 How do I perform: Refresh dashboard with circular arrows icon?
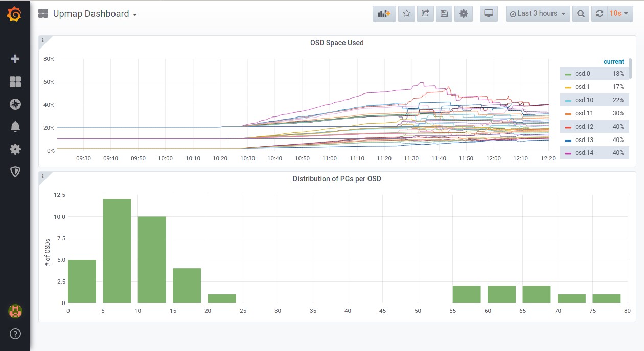click(x=600, y=14)
